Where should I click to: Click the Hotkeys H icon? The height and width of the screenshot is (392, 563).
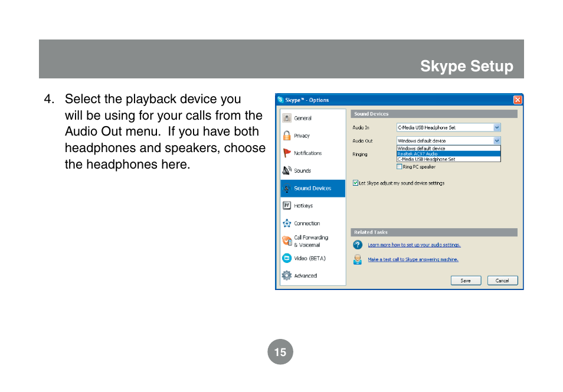(x=287, y=206)
